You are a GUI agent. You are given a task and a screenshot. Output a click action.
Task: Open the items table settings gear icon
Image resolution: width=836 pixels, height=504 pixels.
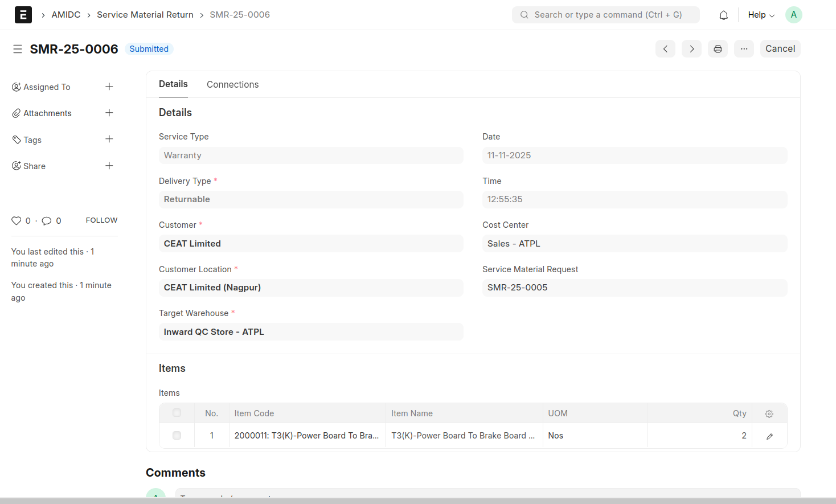pyautogui.click(x=769, y=413)
